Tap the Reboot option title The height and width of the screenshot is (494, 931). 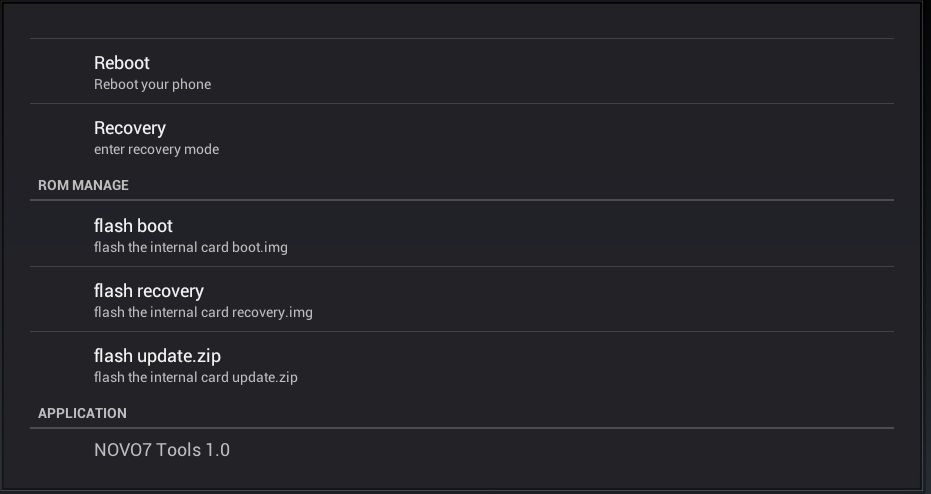click(x=122, y=63)
